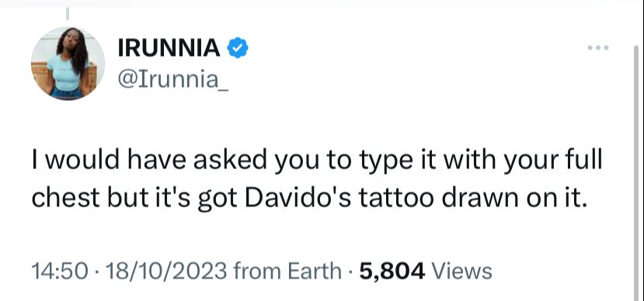Click the word "would" at tweet start

pos(82,160)
